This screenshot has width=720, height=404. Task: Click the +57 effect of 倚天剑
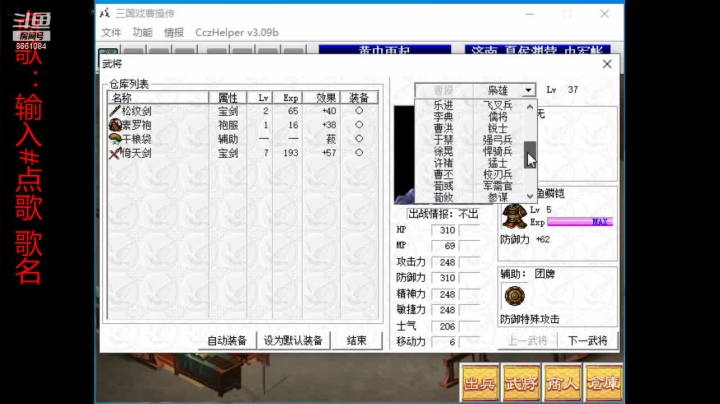[x=329, y=153]
